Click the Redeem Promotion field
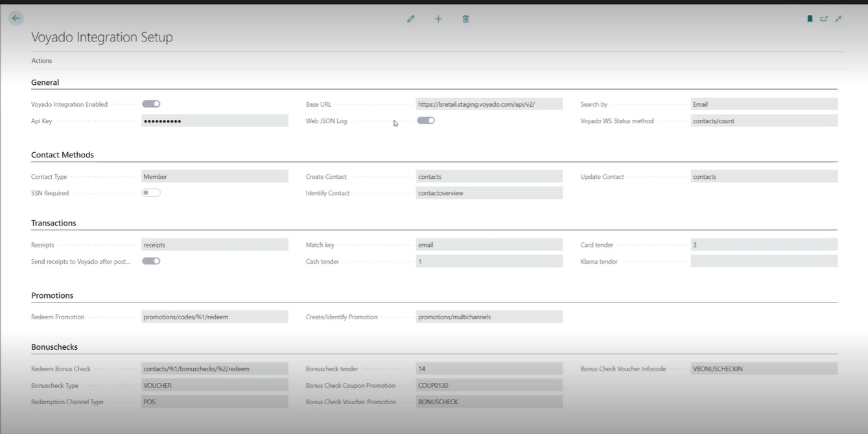Screen dimensions: 868x434 [215, 317]
